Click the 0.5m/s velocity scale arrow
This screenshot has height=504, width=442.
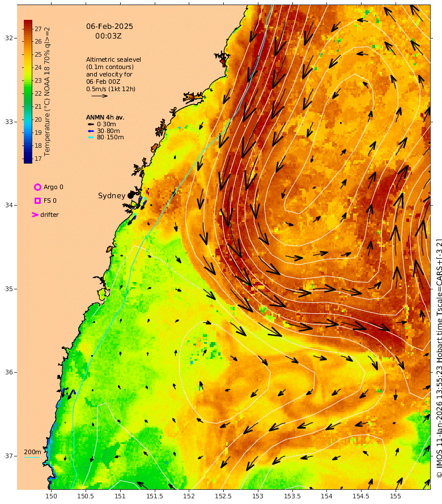[99, 96]
